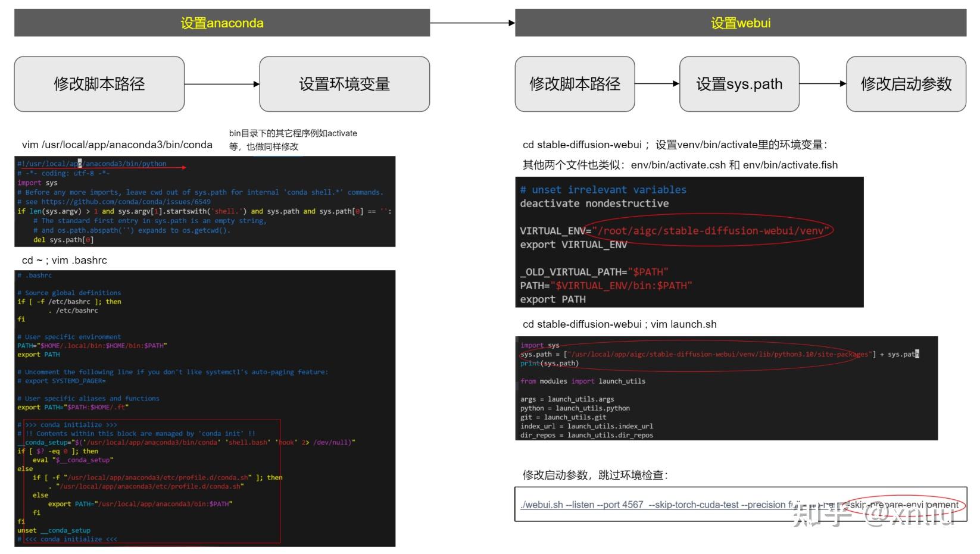Click the 修改脚本路径 box under 设置webui
Image resolution: width=980 pixels, height=554 pixels.
[x=575, y=84]
